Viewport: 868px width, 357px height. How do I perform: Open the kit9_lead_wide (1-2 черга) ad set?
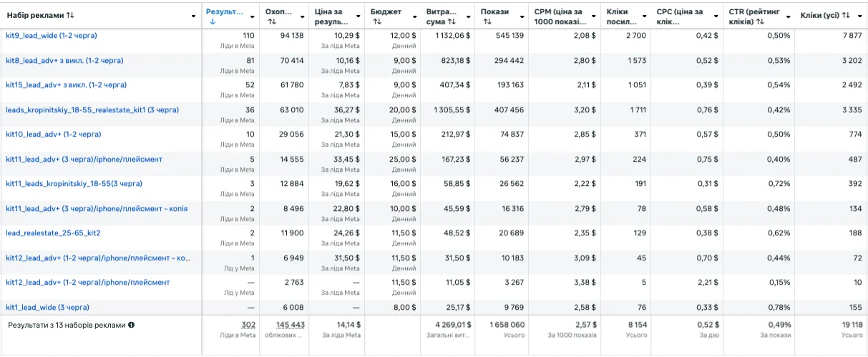(52, 36)
